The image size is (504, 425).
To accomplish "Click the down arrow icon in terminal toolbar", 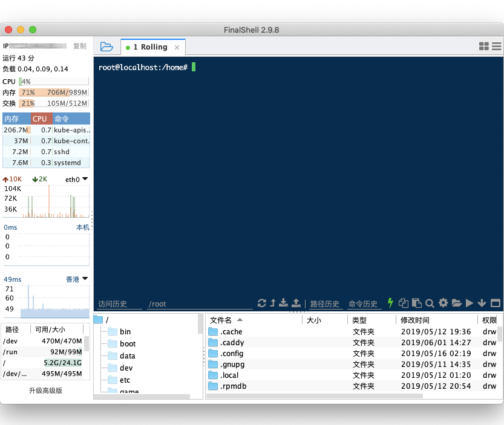I will point(482,303).
